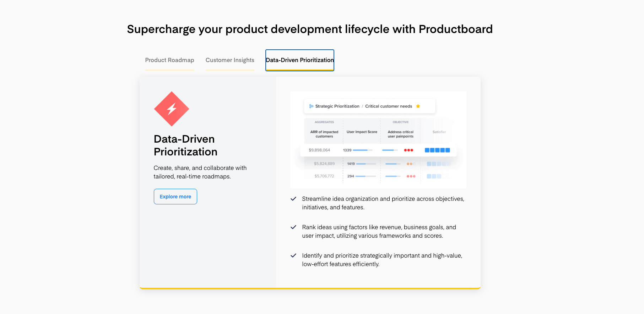This screenshot has width=644, height=314.
Task: Click the 'ARR of impacted customers' column header
Action: point(324,134)
